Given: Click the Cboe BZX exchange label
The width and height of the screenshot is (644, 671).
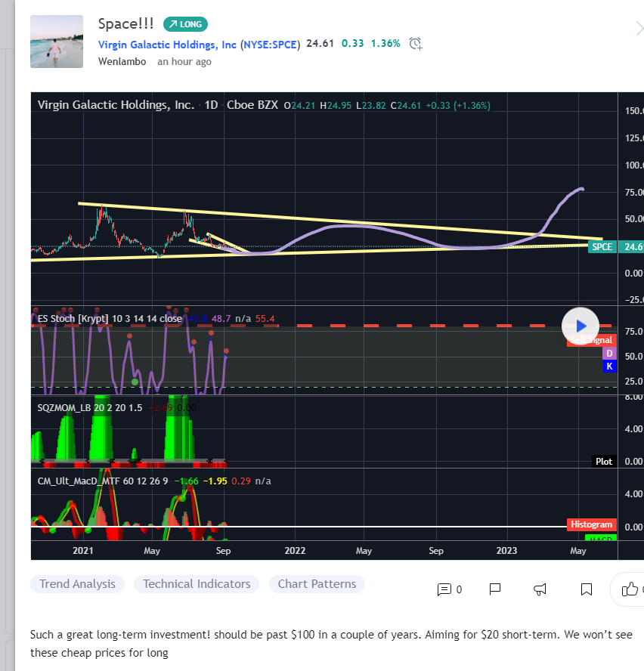Looking at the screenshot, I should (252, 105).
